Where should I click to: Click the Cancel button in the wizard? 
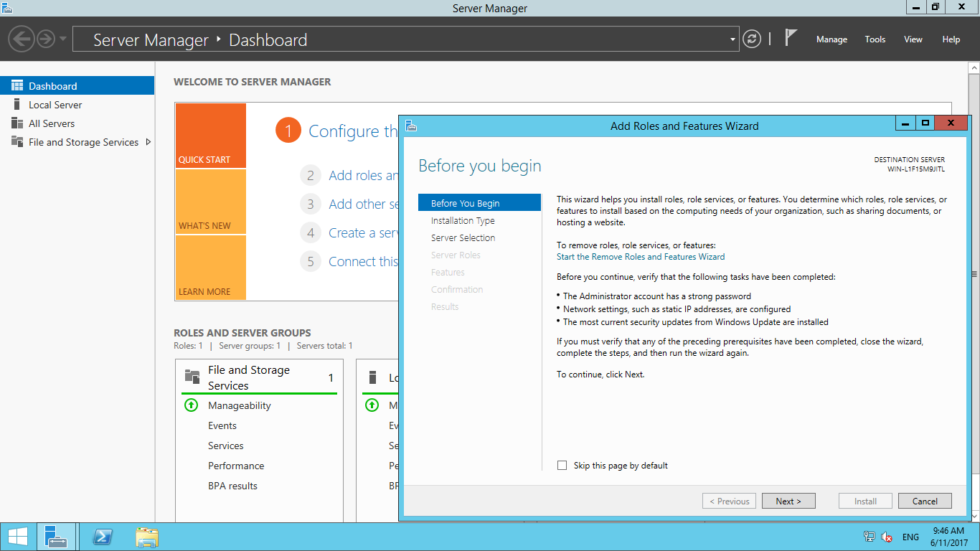pyautogui.click(x=925, y=501)
